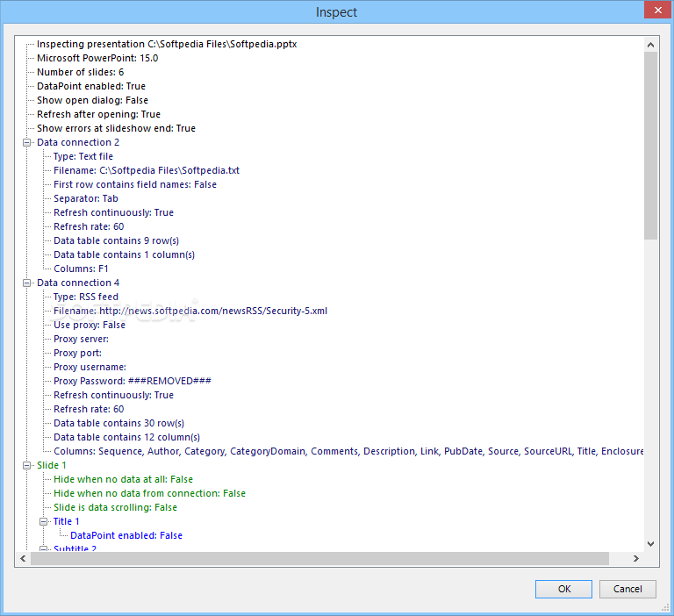The width and height of the screenshot is (674, 616).
Task: Select 'Type: RSS feed' row
Action: 86,297
